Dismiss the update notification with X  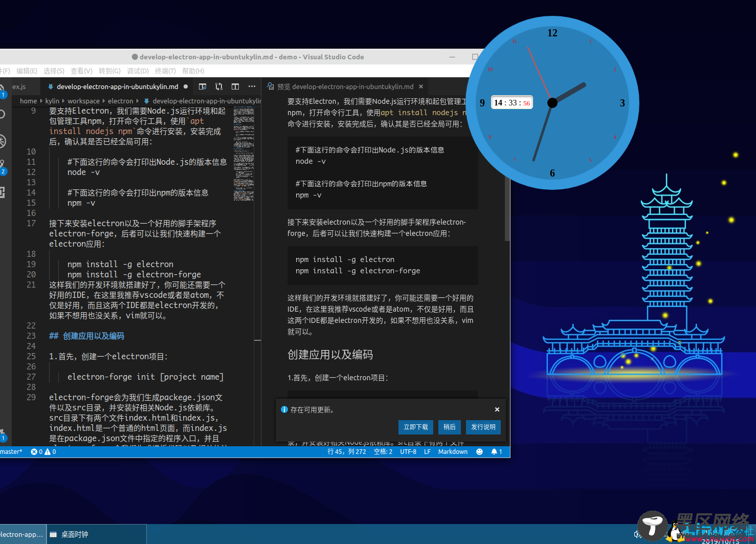497,409
